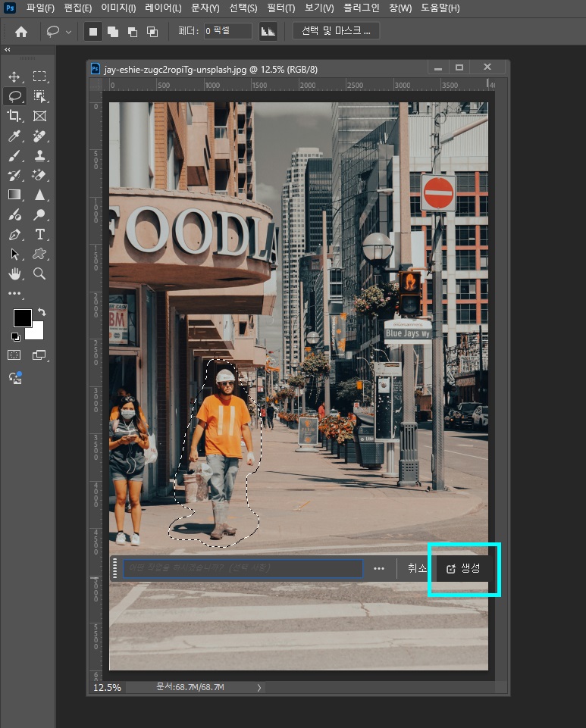Select the Sharpen/Blur triangle tool
This screenshot has height=728, width=586.
pyautogui.click(x=39, y=195)
